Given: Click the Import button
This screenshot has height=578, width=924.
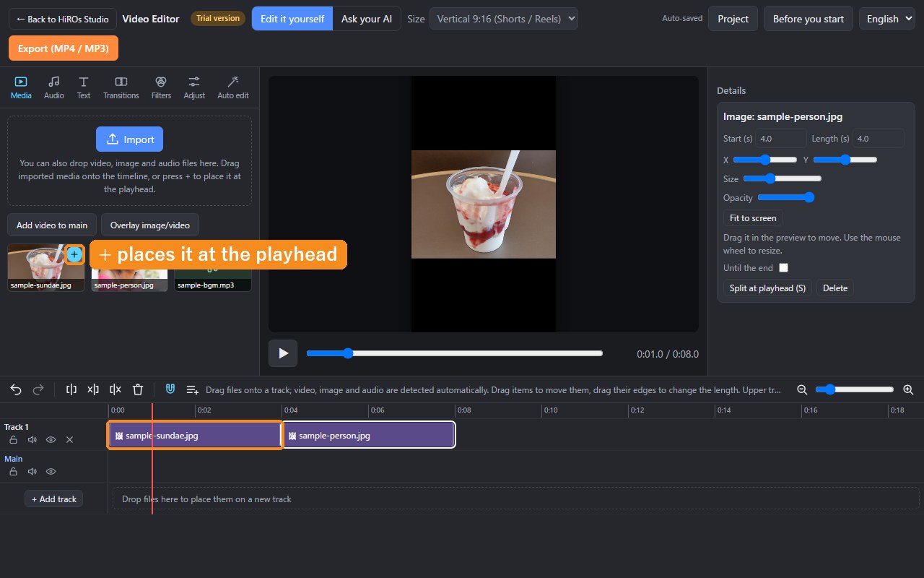Looking at the screenshot, I should pos(130,139).
